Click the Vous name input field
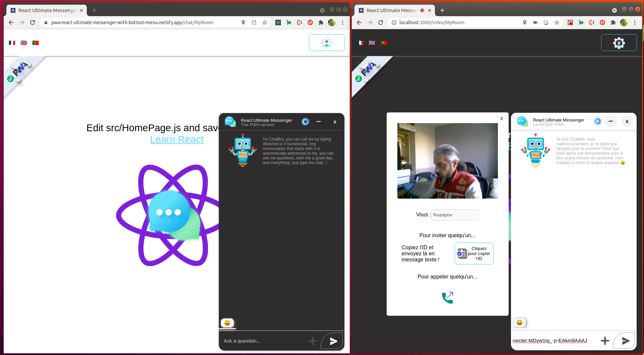644x355 pixels. click(x=455, y=215)
